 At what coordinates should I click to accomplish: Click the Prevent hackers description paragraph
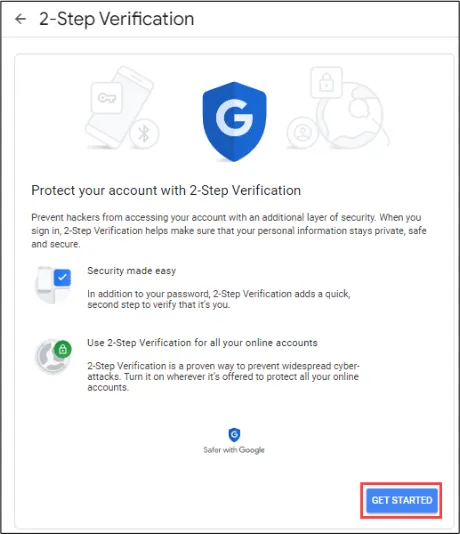(229, 231)
